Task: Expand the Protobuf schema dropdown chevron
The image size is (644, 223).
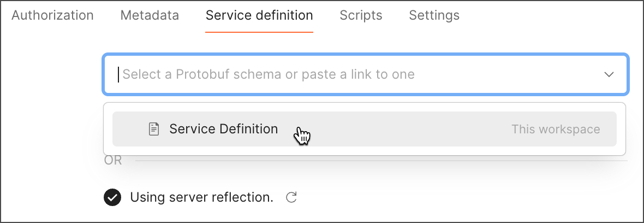Action: coord(609,74)
